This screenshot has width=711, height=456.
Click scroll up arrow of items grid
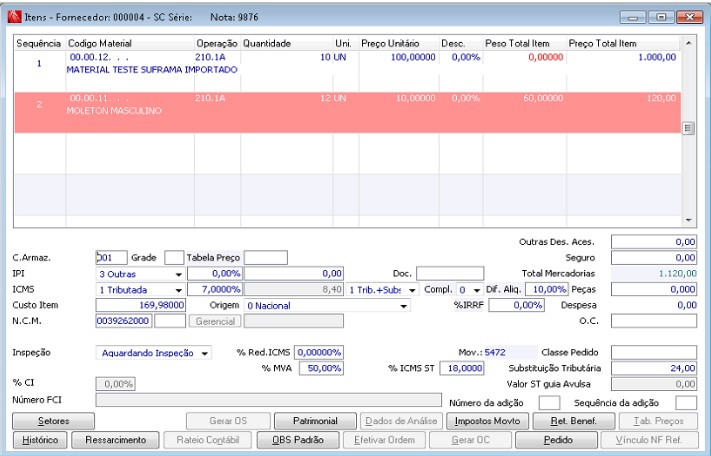pos(688,43)
